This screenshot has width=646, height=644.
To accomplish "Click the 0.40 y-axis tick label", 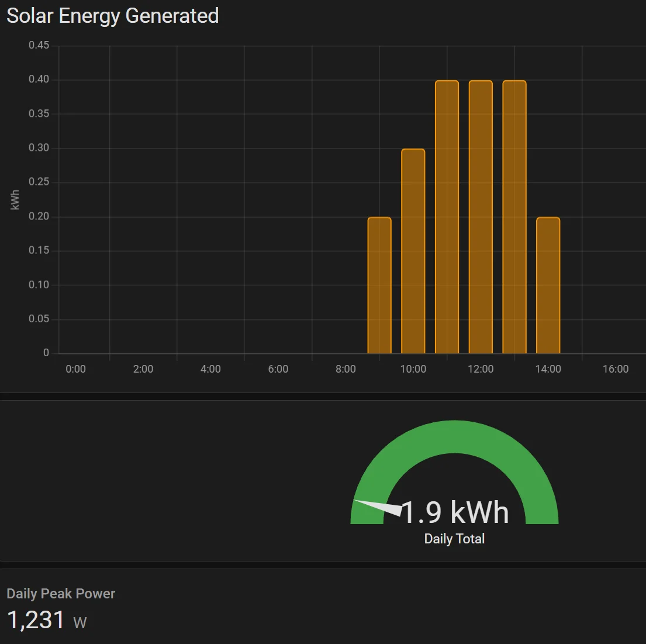I will click(39, 79).
